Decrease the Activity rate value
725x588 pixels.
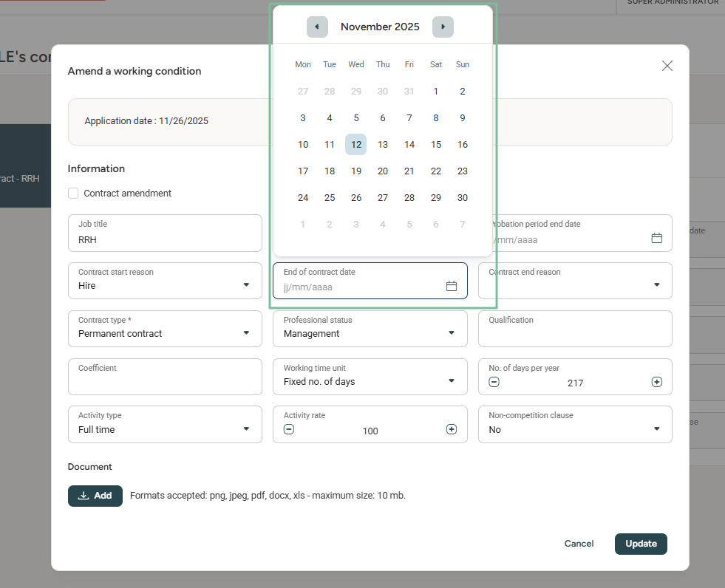point(289,430)
